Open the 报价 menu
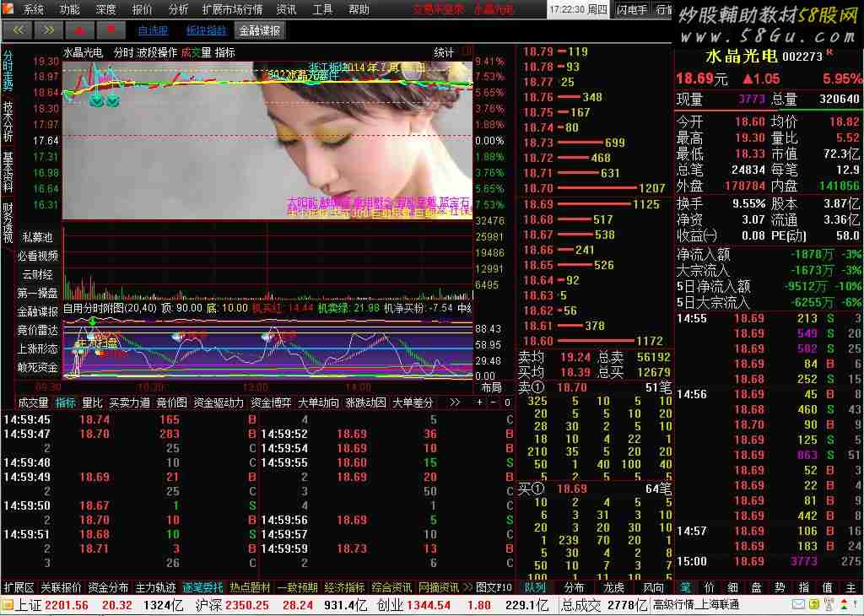This screenshot has width=864, height=616. 142,8
